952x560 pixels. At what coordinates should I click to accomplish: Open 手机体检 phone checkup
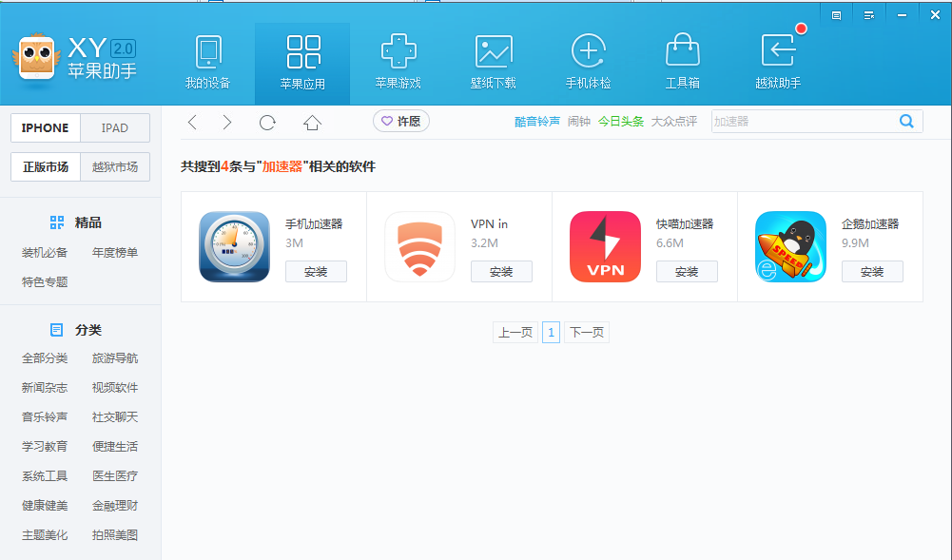point(588,63)
